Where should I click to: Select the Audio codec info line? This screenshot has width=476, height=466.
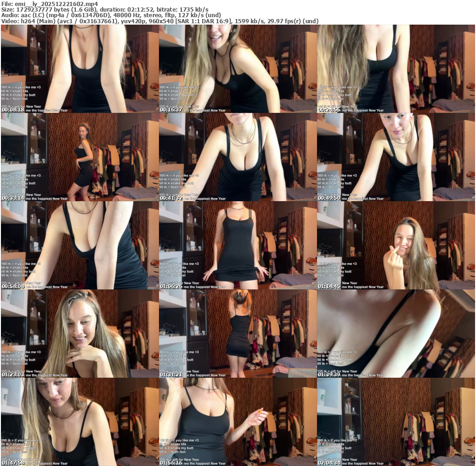point(111,15)
